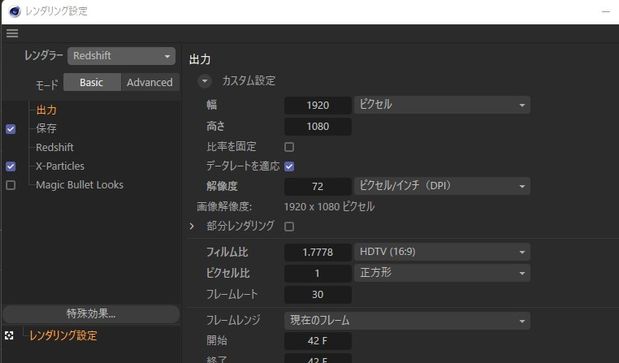Select X-Particles in the settings tree
Screen dimensions: 619x363
[x=60, y=166]
